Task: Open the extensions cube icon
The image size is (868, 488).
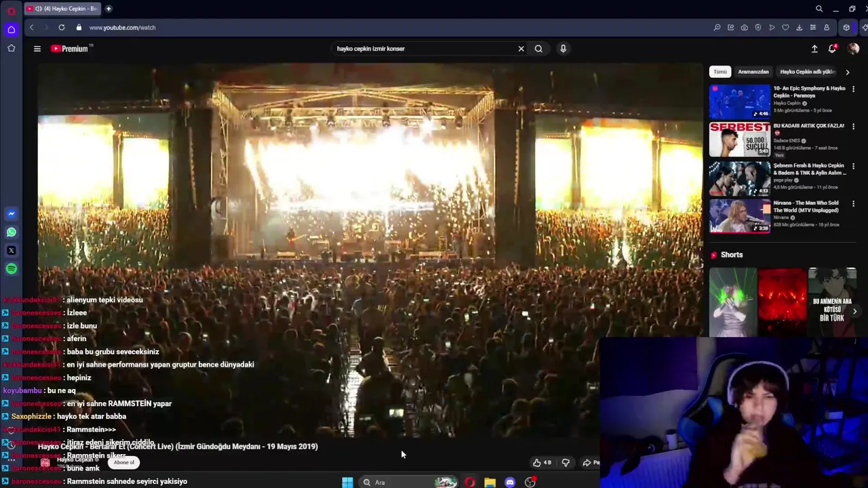Action: (846, 27)
